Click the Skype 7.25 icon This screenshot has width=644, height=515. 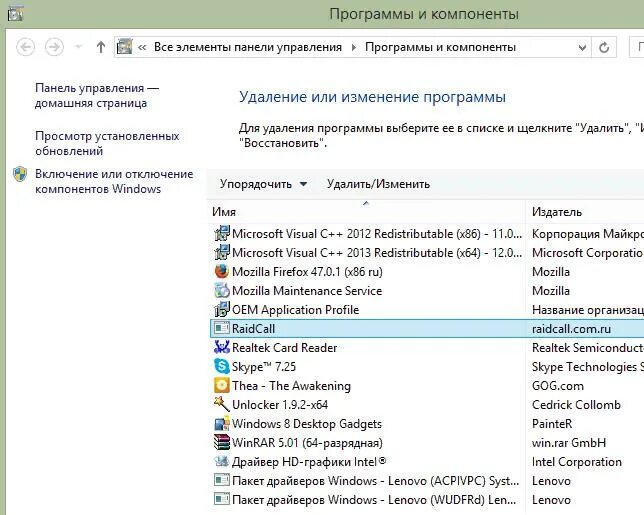coord(222,366)
